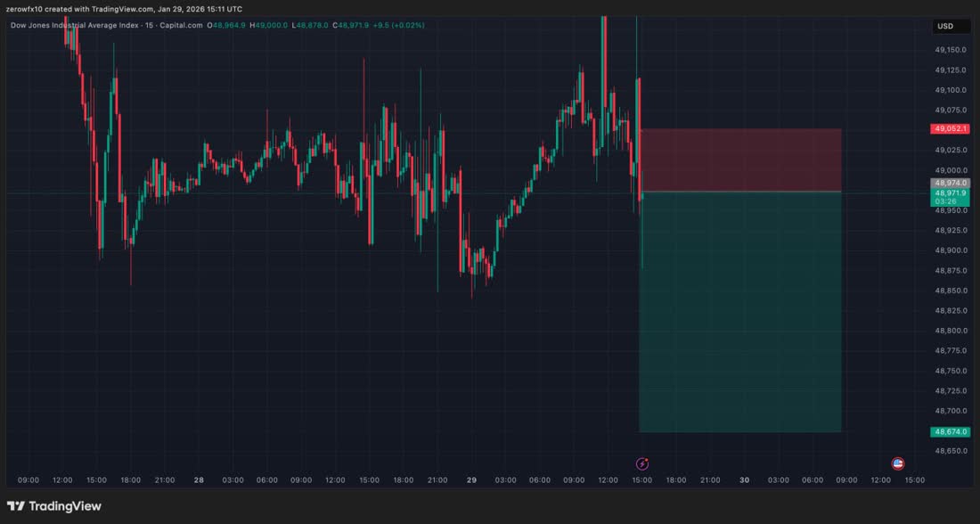Screen dimensions: 980x524
Task: Open the US flag economic event marker
Action: (x=897, y=463)
